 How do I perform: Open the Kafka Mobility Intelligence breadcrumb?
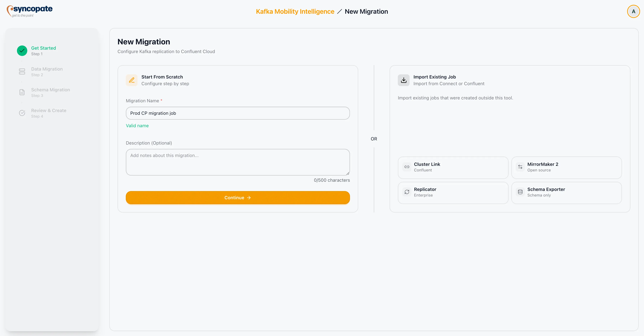295,11
